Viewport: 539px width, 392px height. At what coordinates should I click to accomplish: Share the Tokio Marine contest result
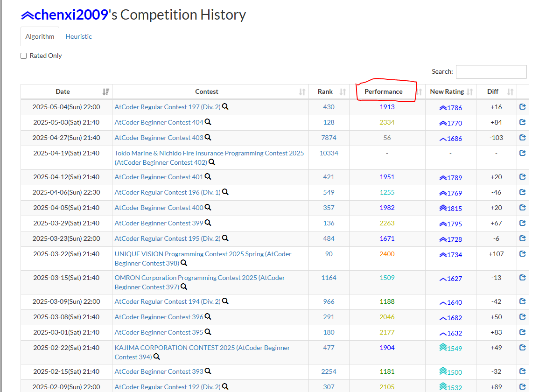(x=523, y=153)
